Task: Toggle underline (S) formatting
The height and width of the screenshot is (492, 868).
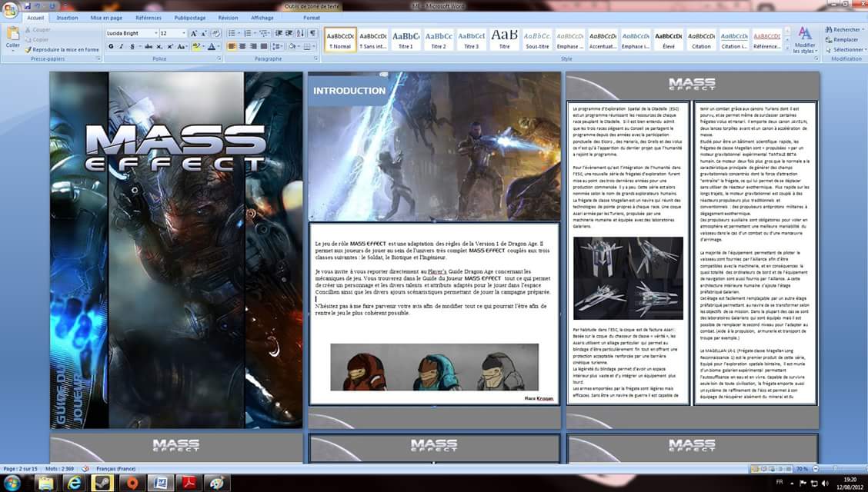Action: (x=133, y=46)
